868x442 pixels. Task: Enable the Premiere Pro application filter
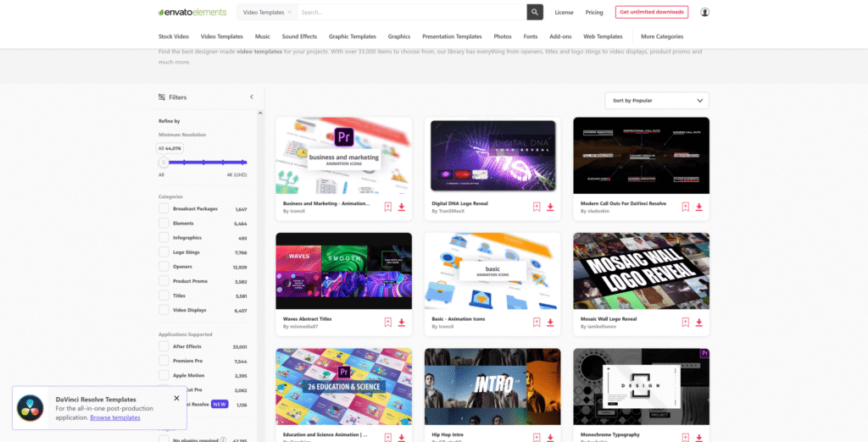(x=164, y=361)
